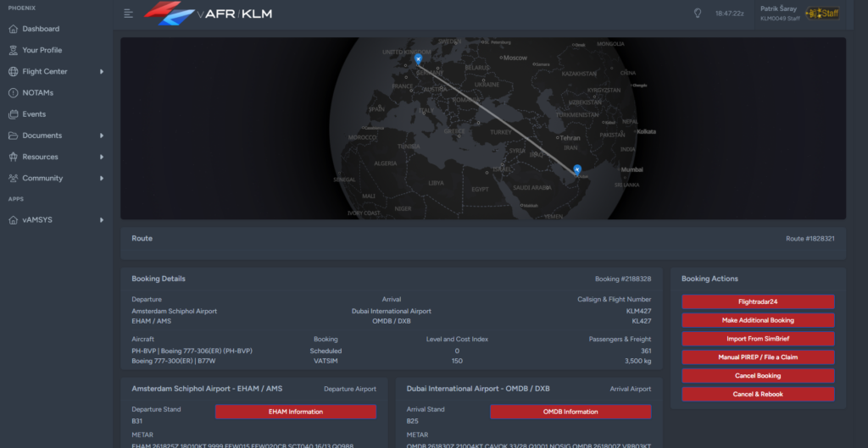
Task: Click the Flightradar24 button
Action: coord(758,302)
